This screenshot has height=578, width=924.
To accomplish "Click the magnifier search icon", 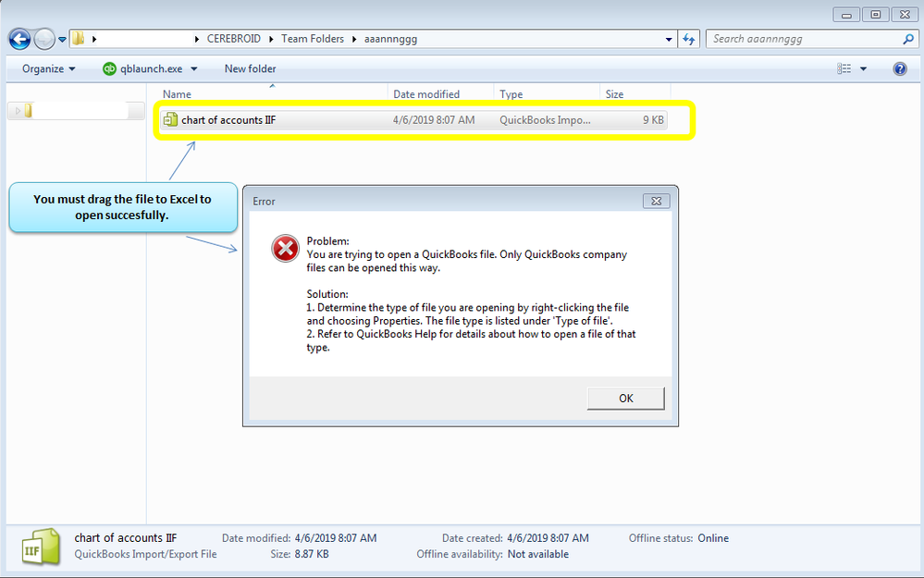I will 908,39.
